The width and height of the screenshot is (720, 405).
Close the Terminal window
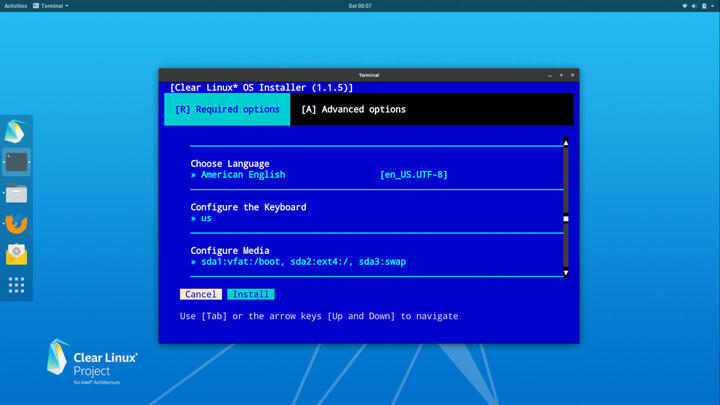pyautogui.click(x=573, y=75)
